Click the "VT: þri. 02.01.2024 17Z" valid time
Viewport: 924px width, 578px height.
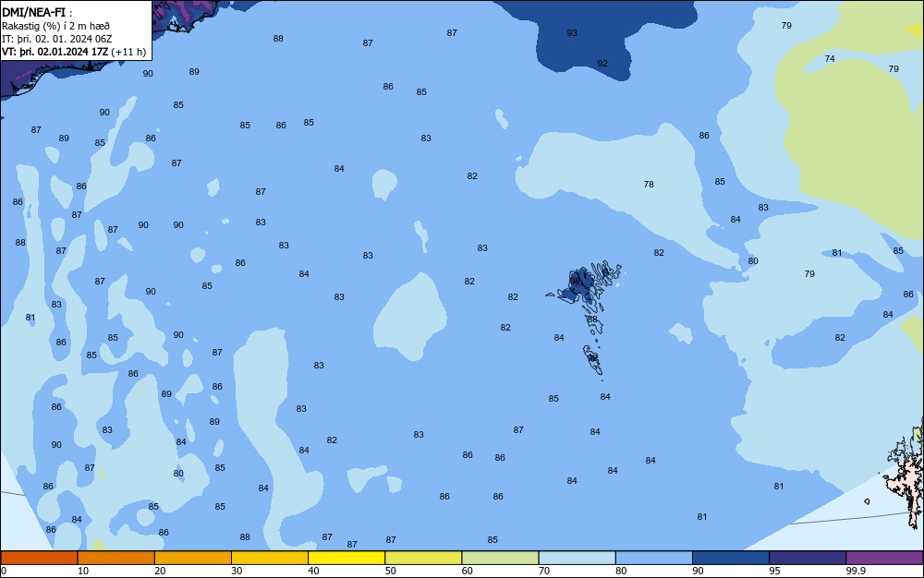click(55, 52)
